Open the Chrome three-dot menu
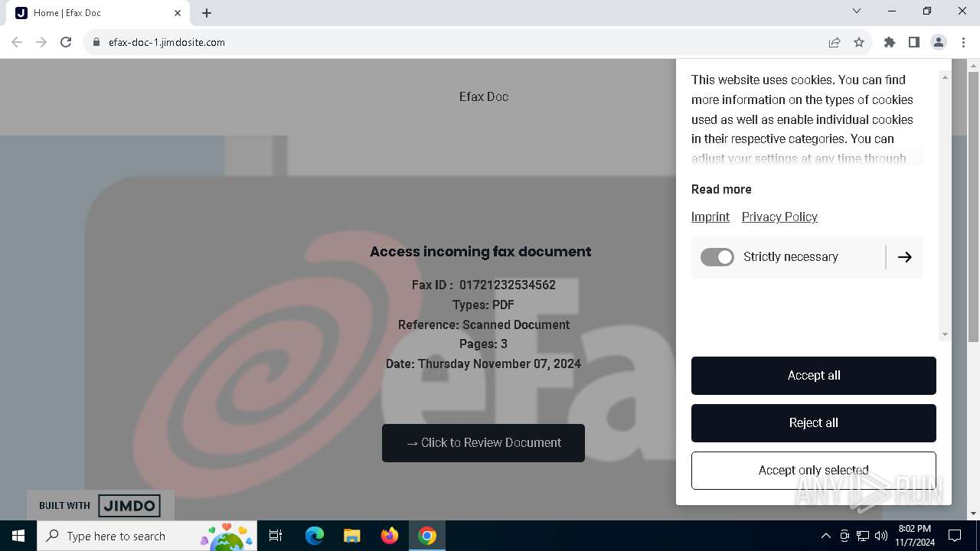The height and width of the screenshot is (551, 980). pos(963,42)
